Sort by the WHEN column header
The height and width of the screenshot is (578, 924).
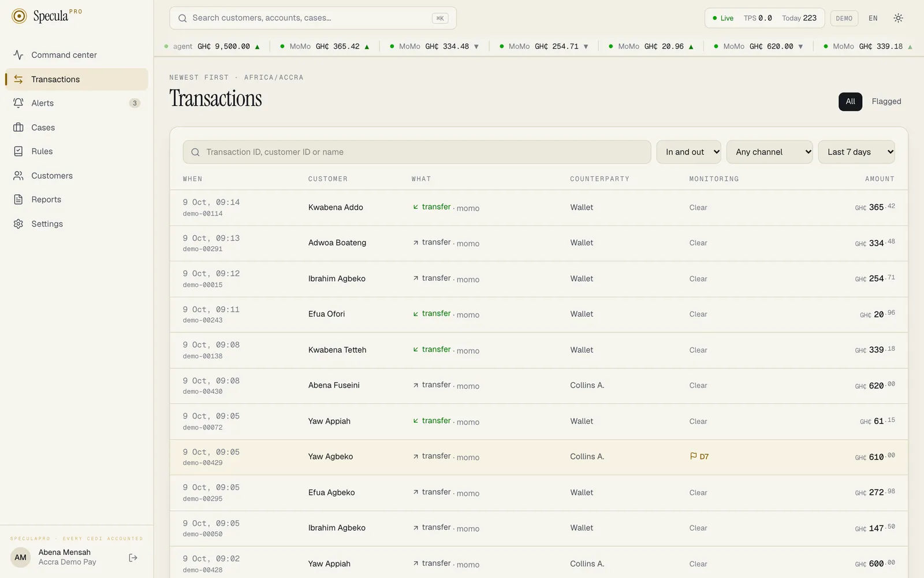point(193,179)
